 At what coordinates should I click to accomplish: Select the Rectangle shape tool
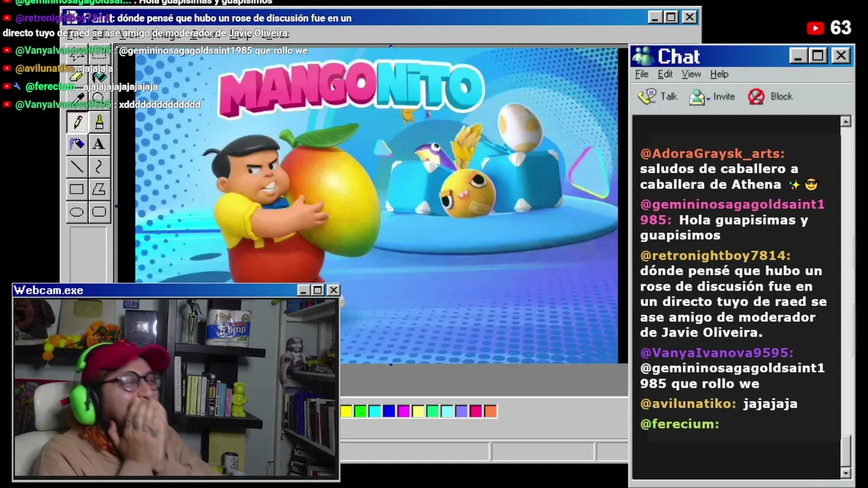pos(77,190)
